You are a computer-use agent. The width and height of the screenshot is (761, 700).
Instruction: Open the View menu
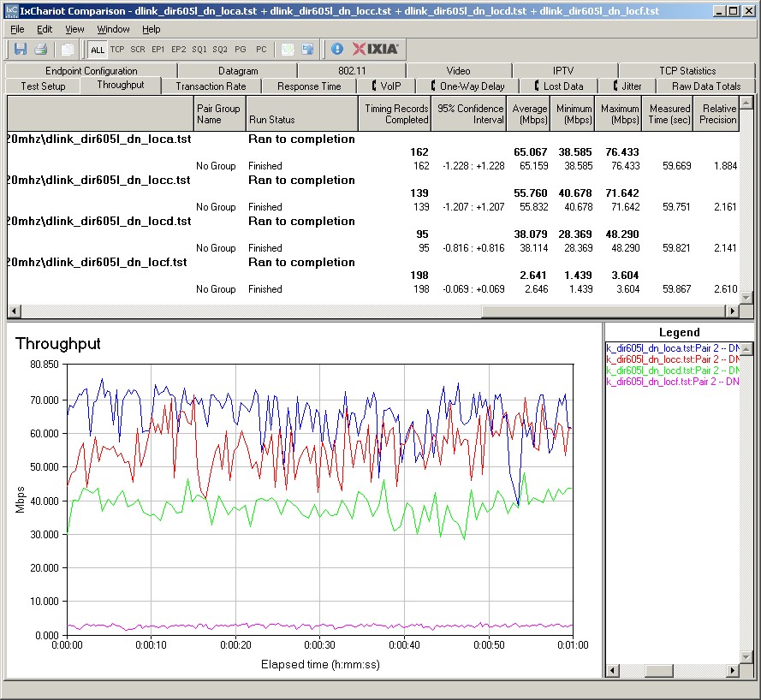[x=74, y=29]
